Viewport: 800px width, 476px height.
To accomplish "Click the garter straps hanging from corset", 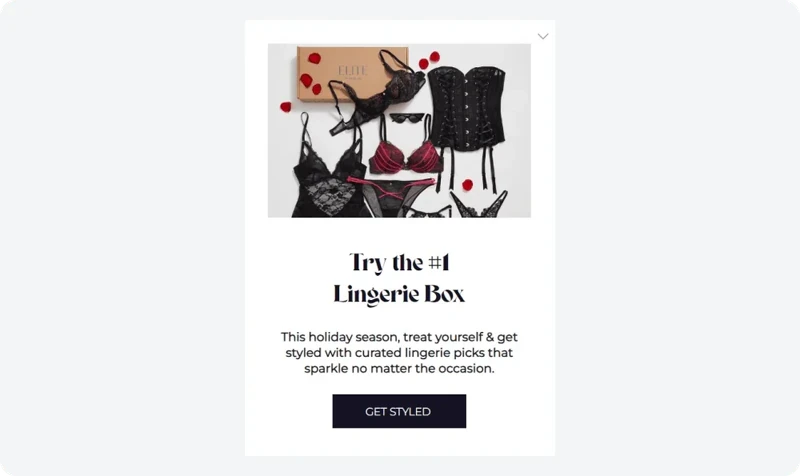I will 467,169.
